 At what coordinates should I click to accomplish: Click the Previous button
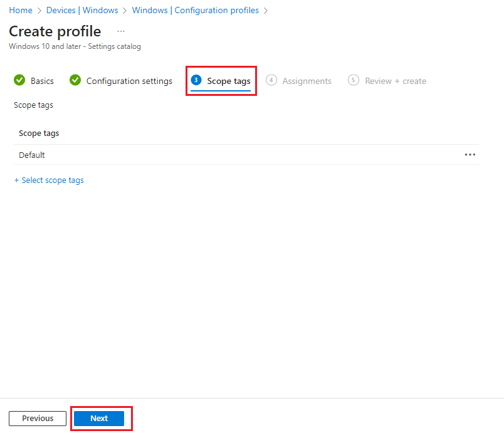[37, 418]
